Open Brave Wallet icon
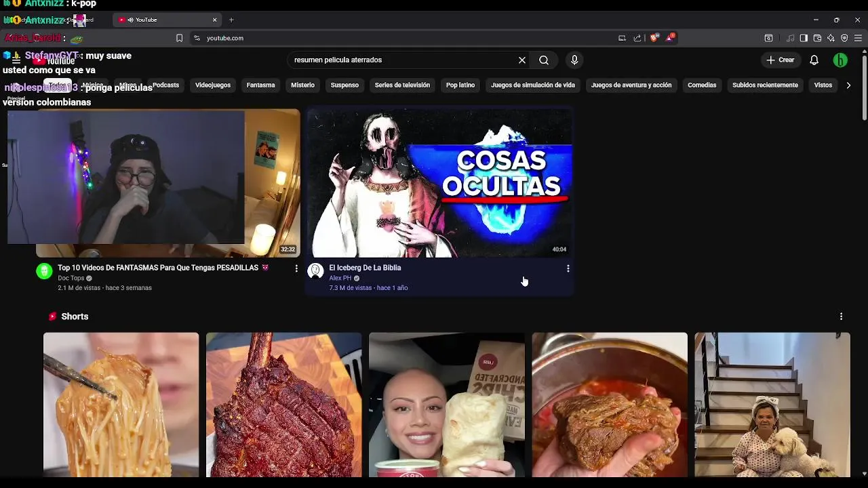This screenshot has height=488, width=868. (x=817, y=38)
